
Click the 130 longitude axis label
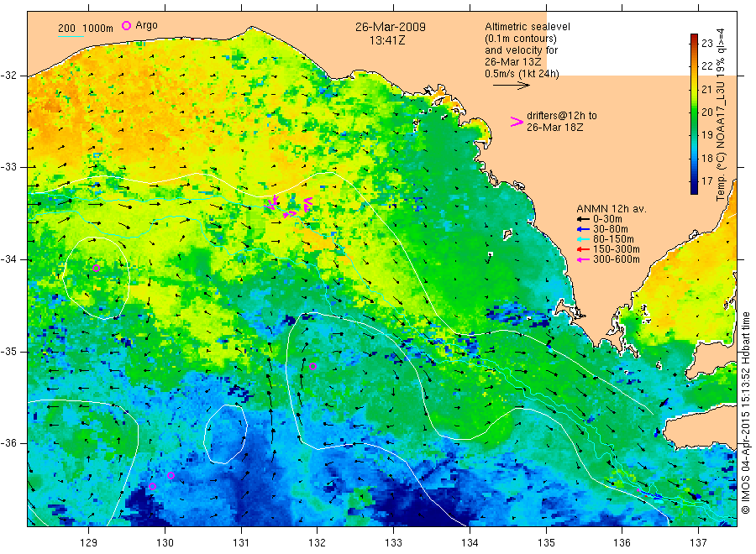pyautogui.click(x=165, y=543)
